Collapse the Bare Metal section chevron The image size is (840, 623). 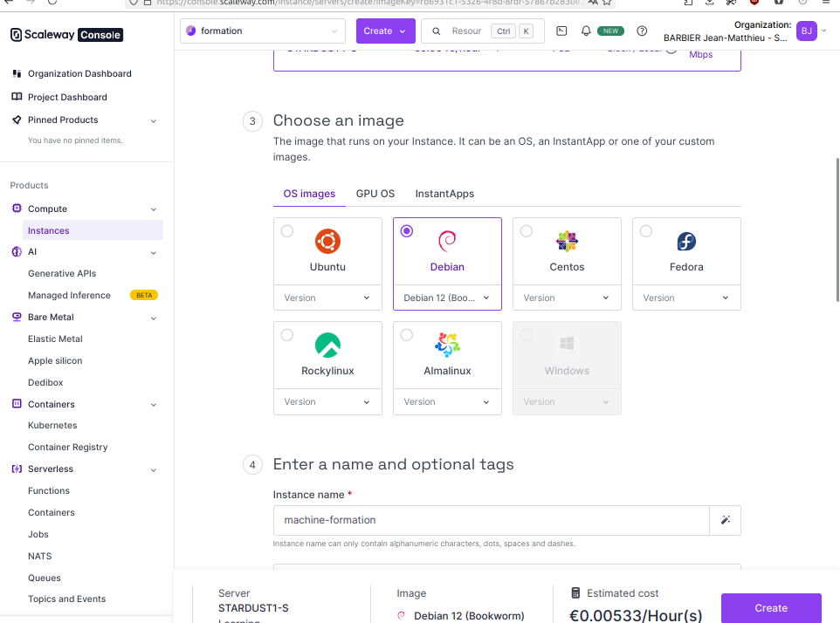[x=154, y=318]
